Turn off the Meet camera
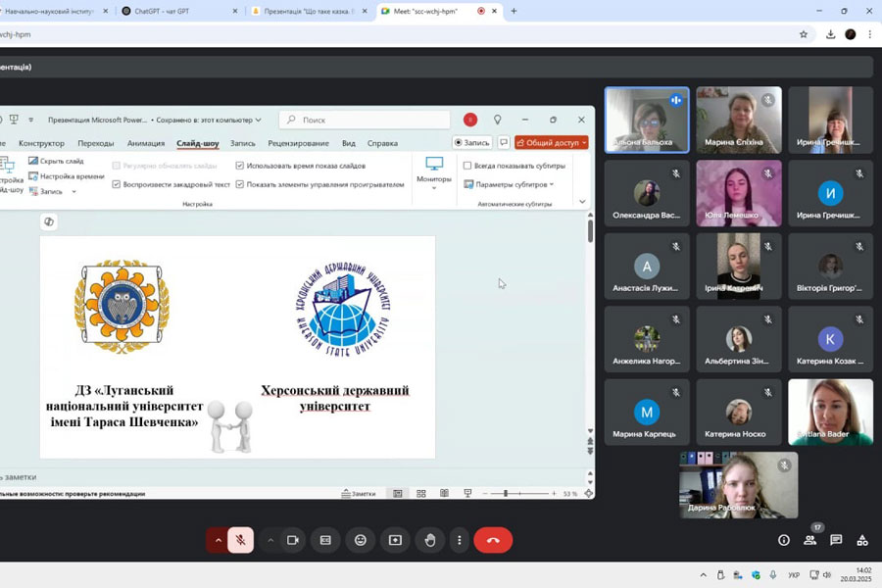Viewport: 882px width, 588px height. tap(292, 540)
